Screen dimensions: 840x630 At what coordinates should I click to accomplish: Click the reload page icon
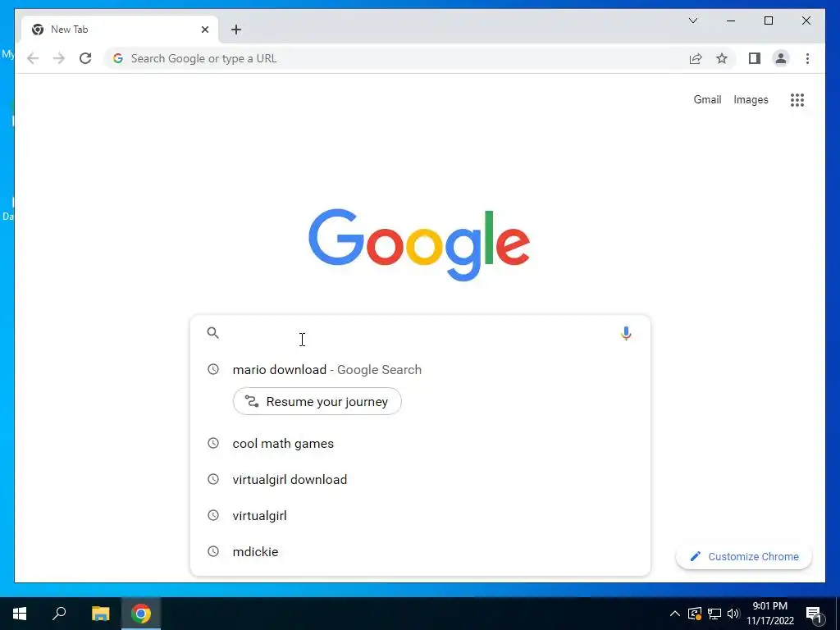click(x=85, y=58)
